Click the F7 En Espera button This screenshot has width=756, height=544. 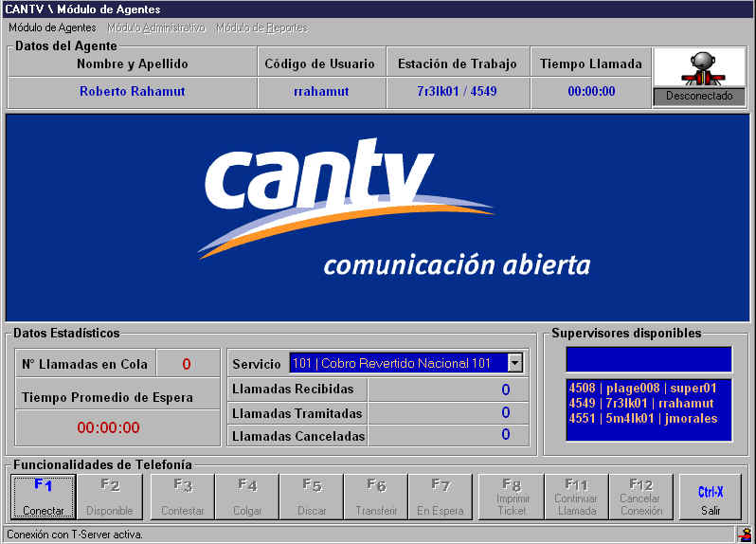click(441, 497)
